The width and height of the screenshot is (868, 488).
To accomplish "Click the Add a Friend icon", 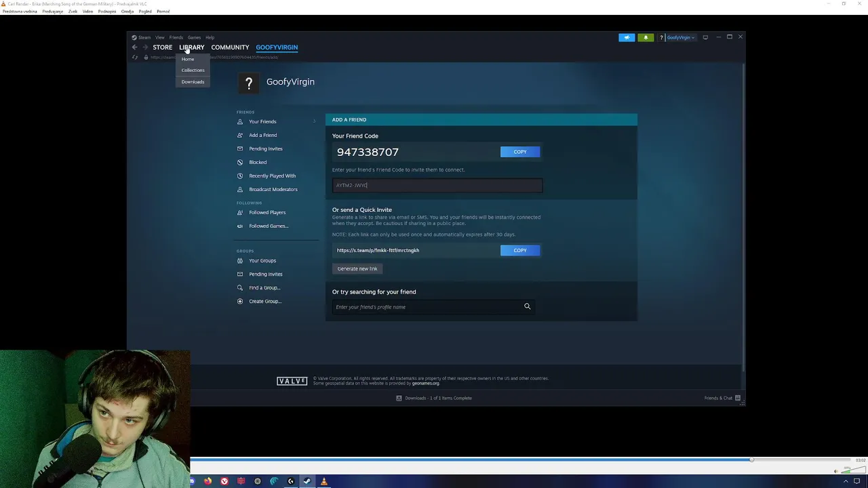I will (x=240, y=135).
